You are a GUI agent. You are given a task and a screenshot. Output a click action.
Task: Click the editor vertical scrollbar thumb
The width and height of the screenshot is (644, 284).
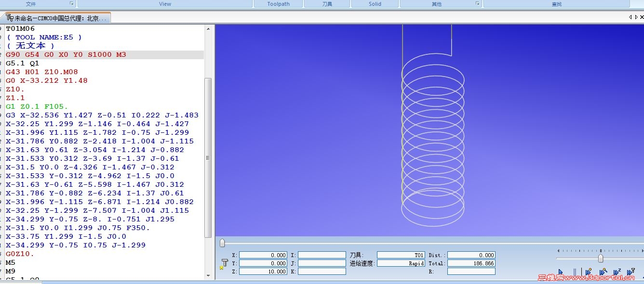(x=208, y=158)
